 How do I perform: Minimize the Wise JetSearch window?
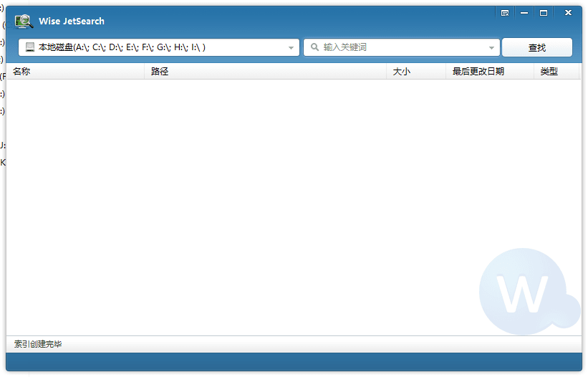(524, 13)
